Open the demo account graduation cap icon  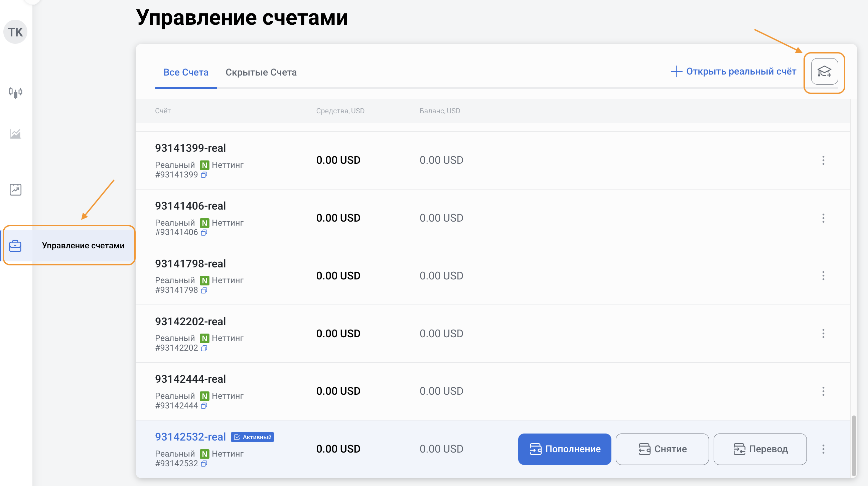(824, 72)
